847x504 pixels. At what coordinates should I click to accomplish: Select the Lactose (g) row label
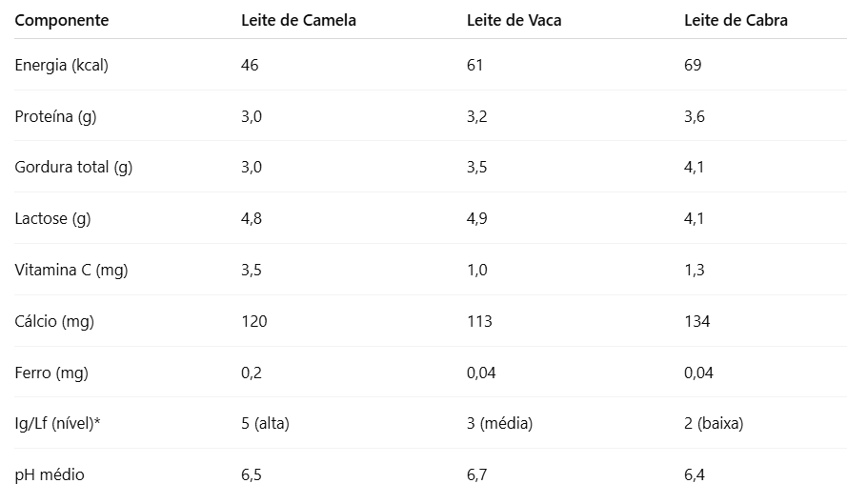pyautogui.click(x=52, y=219)
